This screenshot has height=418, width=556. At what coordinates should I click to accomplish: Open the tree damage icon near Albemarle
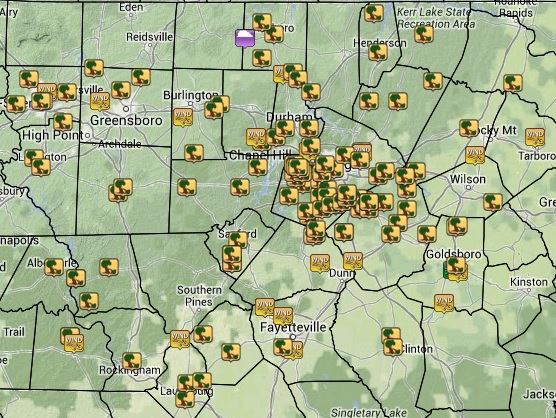point(54,267)
